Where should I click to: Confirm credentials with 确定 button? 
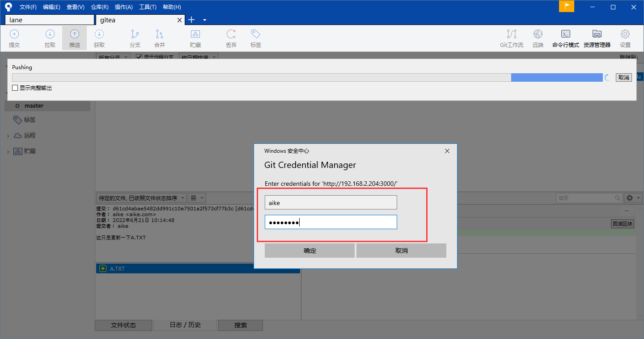pos(309,251)
